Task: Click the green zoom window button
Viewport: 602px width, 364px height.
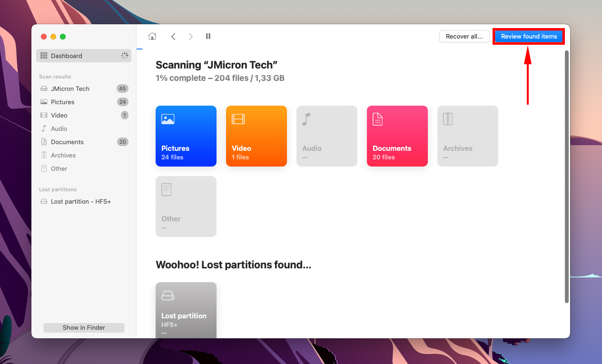Action: [63, 37]
